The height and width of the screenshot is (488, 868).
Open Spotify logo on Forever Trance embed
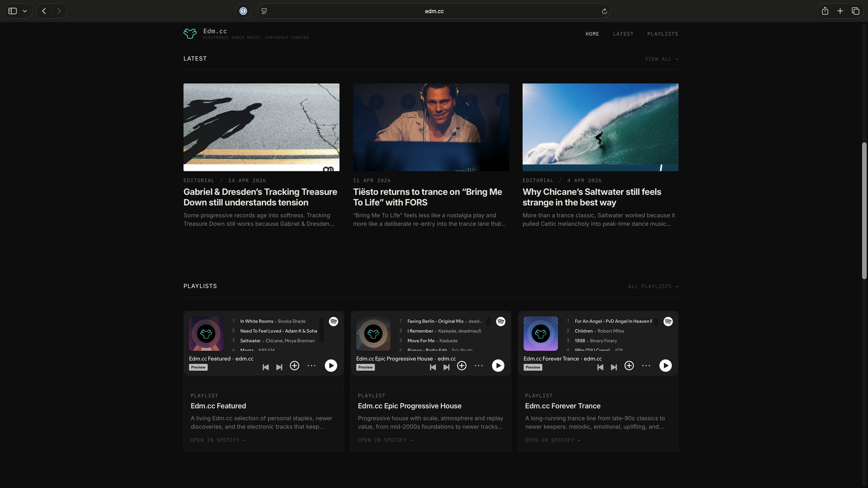click(668, 321)
